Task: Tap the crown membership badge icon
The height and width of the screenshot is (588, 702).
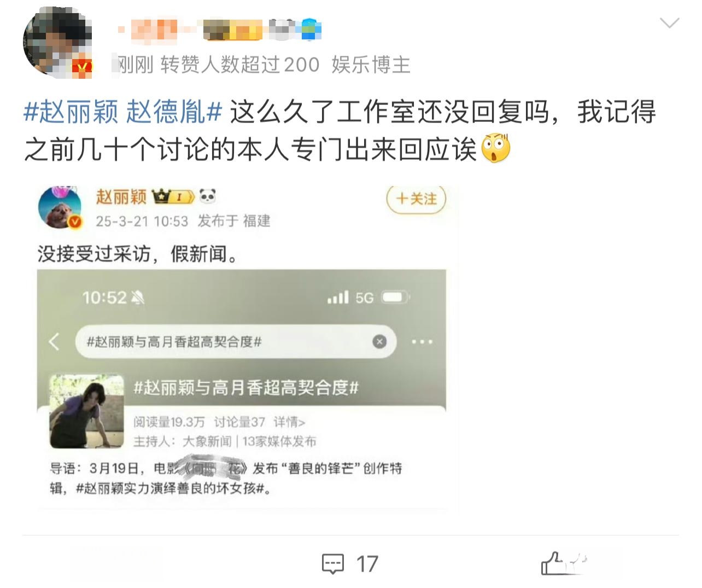Action: tap(173, 196)
